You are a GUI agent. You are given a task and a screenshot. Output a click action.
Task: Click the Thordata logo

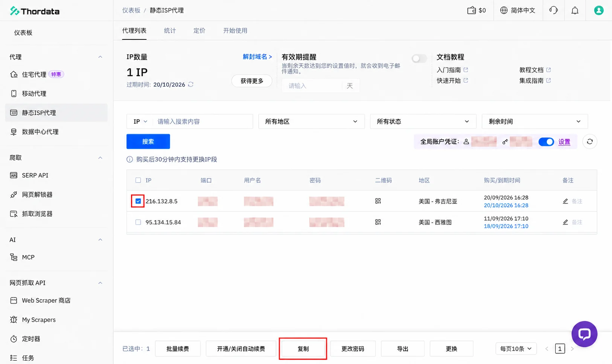35,11
